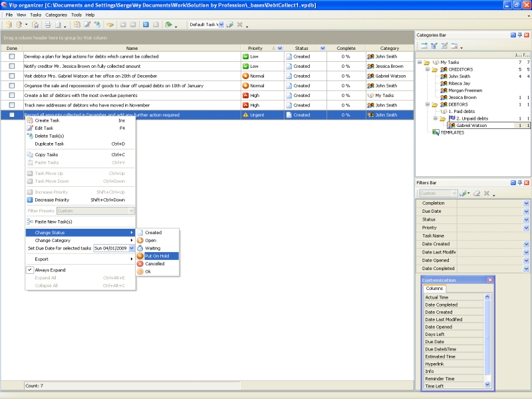Select Put On Hold from the status submenu
The image size is (532, 399).
point(157,256)
